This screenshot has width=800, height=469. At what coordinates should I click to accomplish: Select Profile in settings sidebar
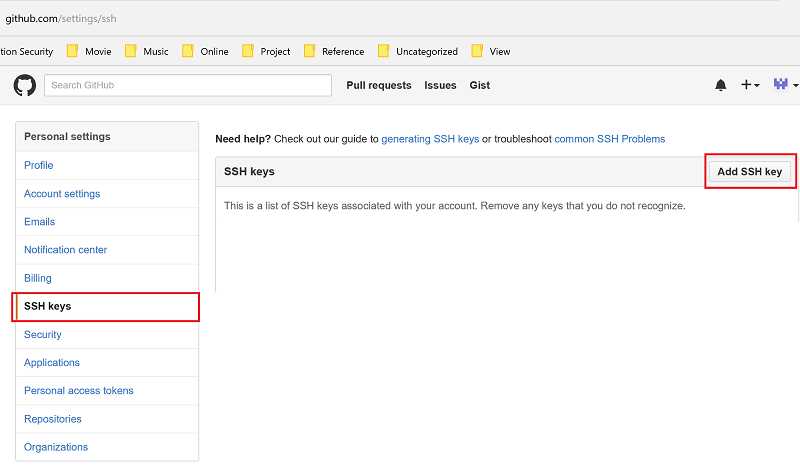[x=107, y=165]
